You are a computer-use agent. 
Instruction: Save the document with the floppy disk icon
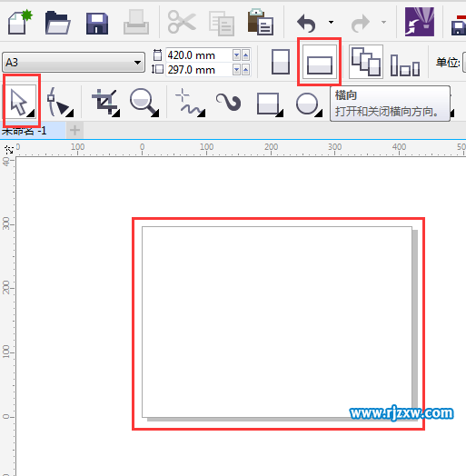click(97, 24)
